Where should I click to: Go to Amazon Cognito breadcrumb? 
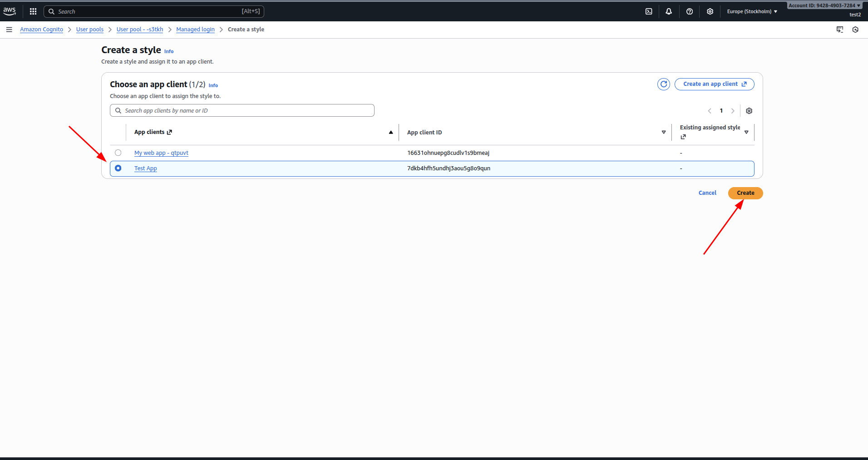[x=41, y=30]
